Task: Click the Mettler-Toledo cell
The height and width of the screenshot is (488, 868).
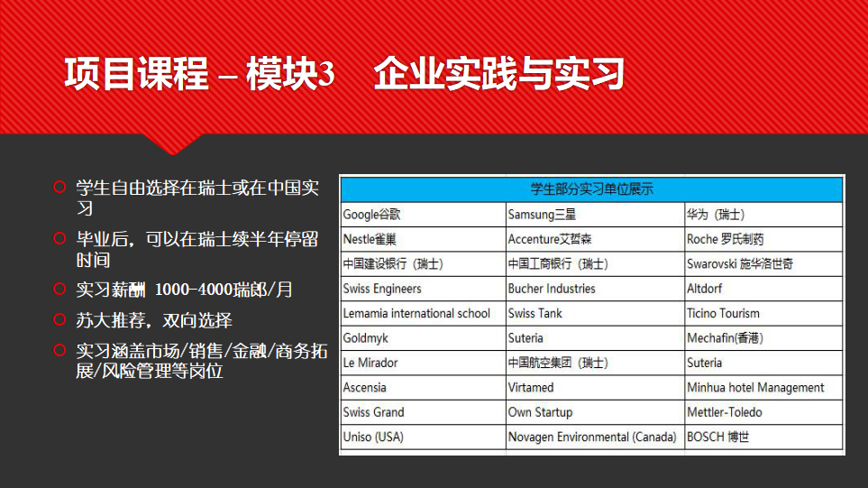Action: tap(764, 412)
